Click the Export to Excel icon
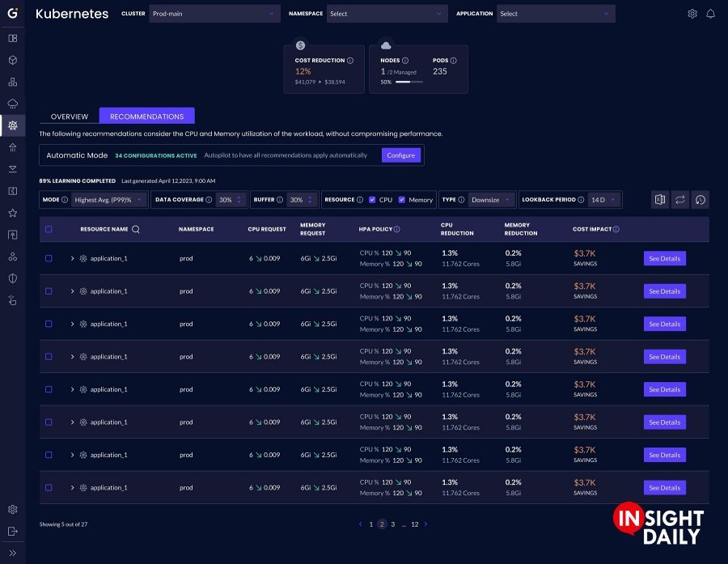The height and width of the screenshot is (564, 728). 660,200
